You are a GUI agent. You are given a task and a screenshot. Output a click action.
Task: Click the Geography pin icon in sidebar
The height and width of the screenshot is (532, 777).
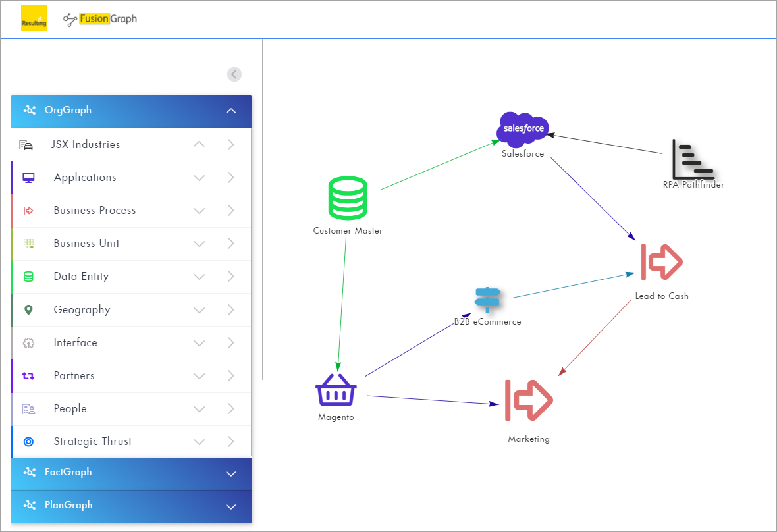pyautogui.click(x=28, y=309)
